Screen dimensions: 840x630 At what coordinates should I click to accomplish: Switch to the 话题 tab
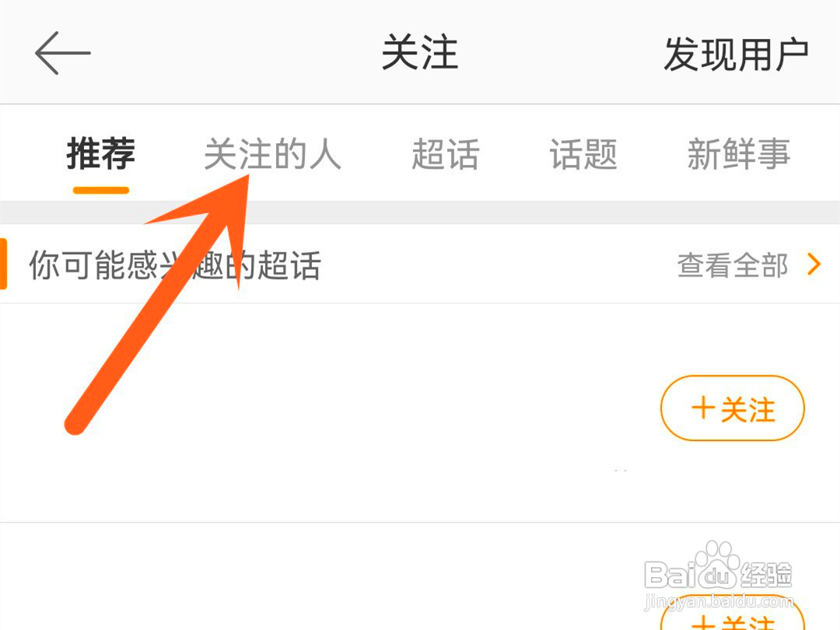tap(583, 154)
